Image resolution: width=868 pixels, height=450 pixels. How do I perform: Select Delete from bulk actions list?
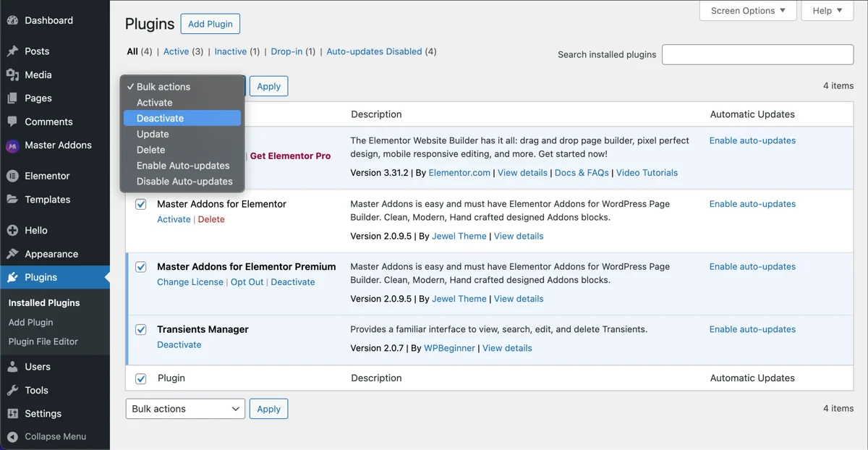tap(182, 150)
